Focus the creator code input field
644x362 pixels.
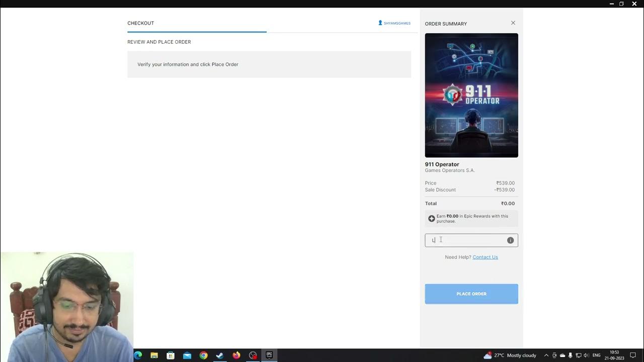471,240
